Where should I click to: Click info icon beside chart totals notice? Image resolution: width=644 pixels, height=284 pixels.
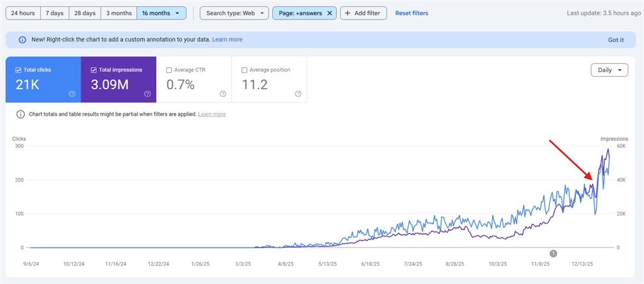click(21, 114)
